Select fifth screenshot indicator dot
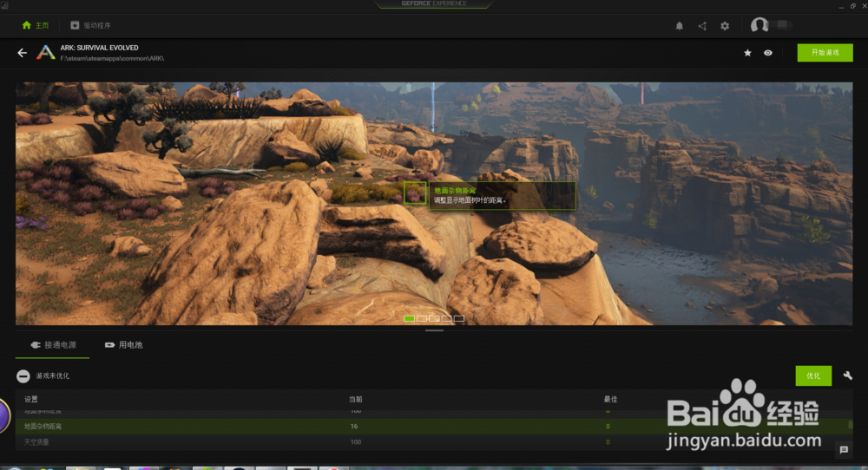The height and width of the screenshot is (470, 868). [x=459, y=318]
